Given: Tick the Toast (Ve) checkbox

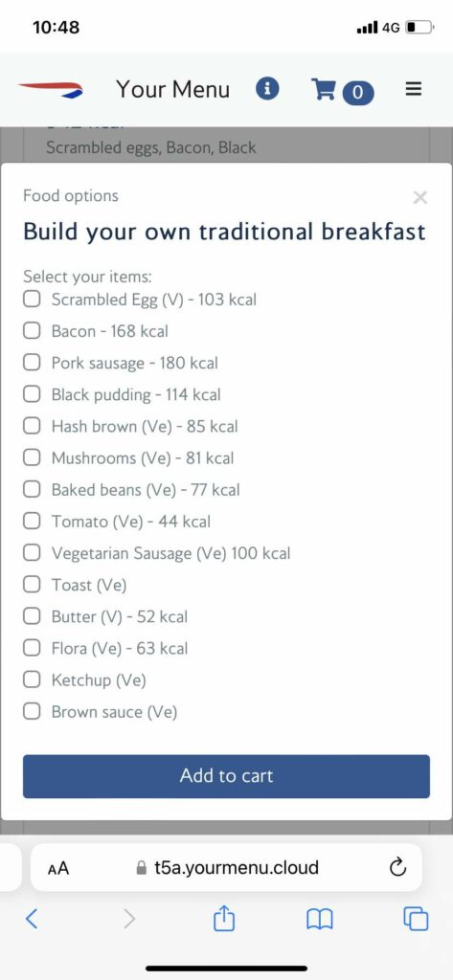Looking at the screenshot, I should coord(32,585).
